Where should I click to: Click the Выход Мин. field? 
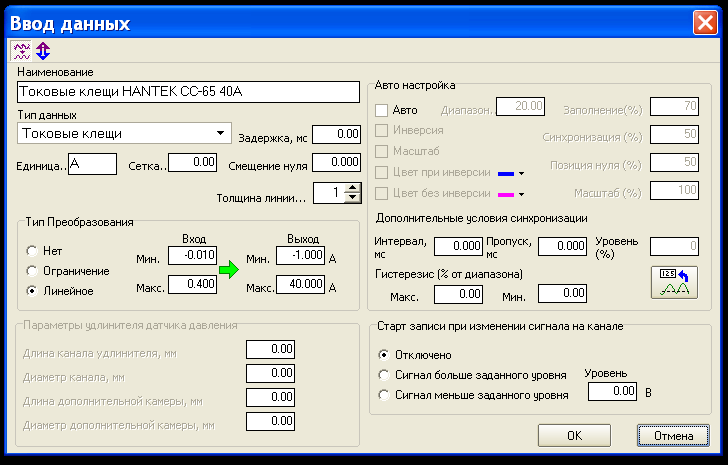coord(300,256)
